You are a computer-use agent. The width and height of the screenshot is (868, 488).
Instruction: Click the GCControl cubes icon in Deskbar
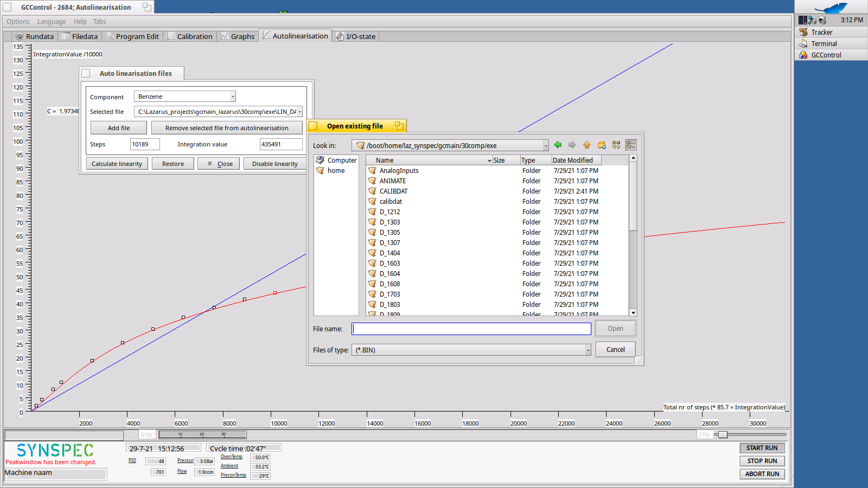click(803, 55)
